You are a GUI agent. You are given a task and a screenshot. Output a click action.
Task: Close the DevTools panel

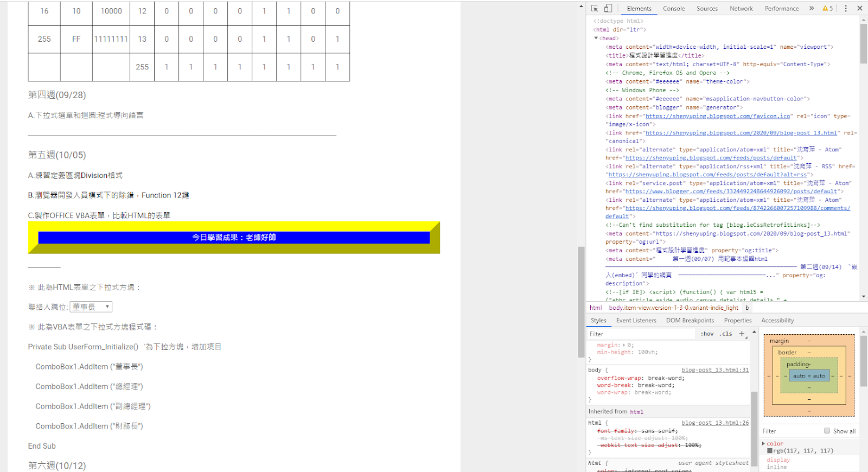tap(860, 8)
